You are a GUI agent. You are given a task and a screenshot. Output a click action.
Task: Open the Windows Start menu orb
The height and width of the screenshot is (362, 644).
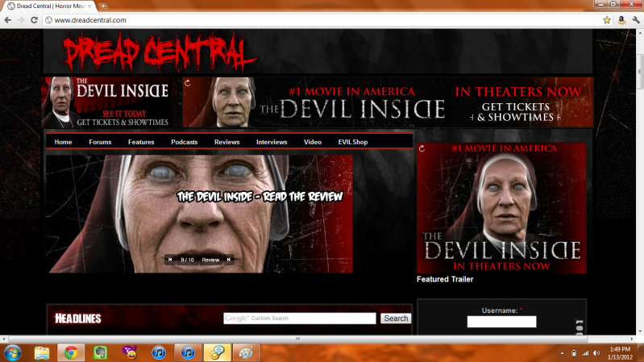tap(12, 353)
